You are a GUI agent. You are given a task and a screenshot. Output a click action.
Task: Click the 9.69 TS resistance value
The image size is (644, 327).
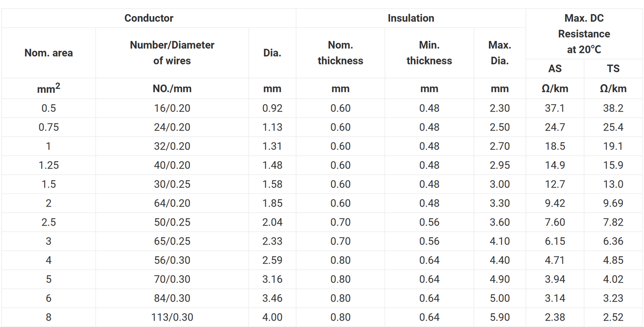[x=613, y=203]
